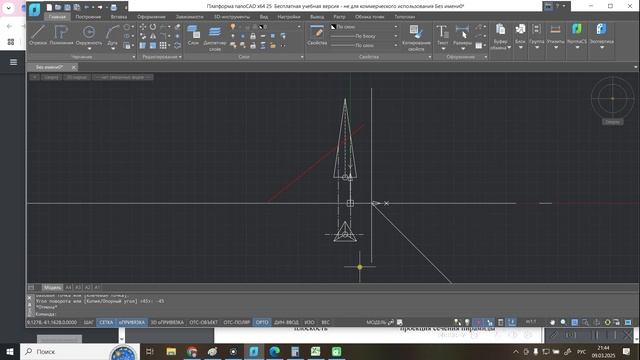Open the Буфер обмена clipboard group

coord(500,37)
